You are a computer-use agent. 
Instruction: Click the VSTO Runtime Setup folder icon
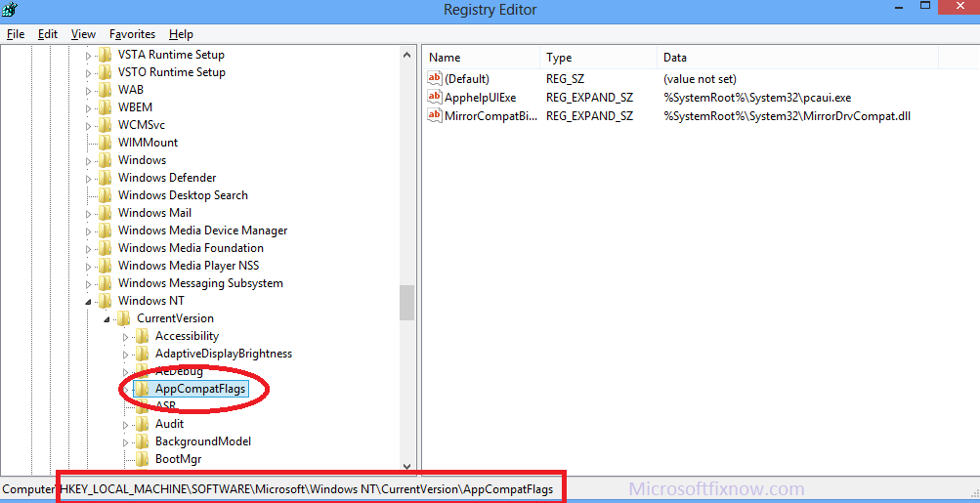tap(106, 72)
